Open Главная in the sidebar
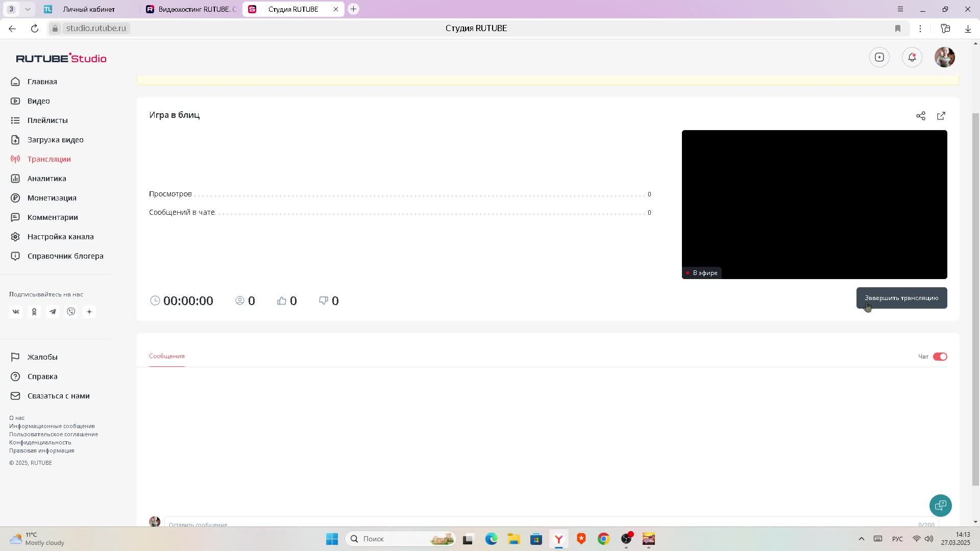Viewport: 980px width, 551px height. [34, 82]
